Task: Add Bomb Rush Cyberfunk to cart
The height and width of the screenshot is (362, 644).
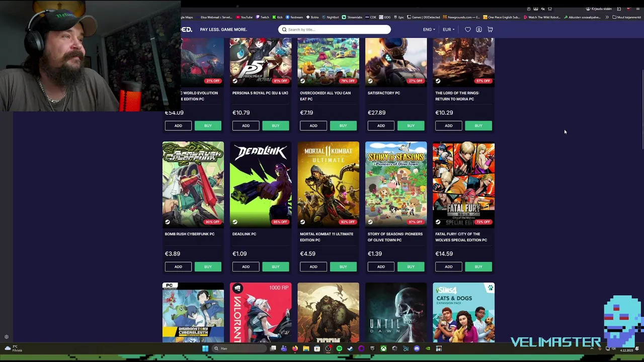Action: coord(178,266)
